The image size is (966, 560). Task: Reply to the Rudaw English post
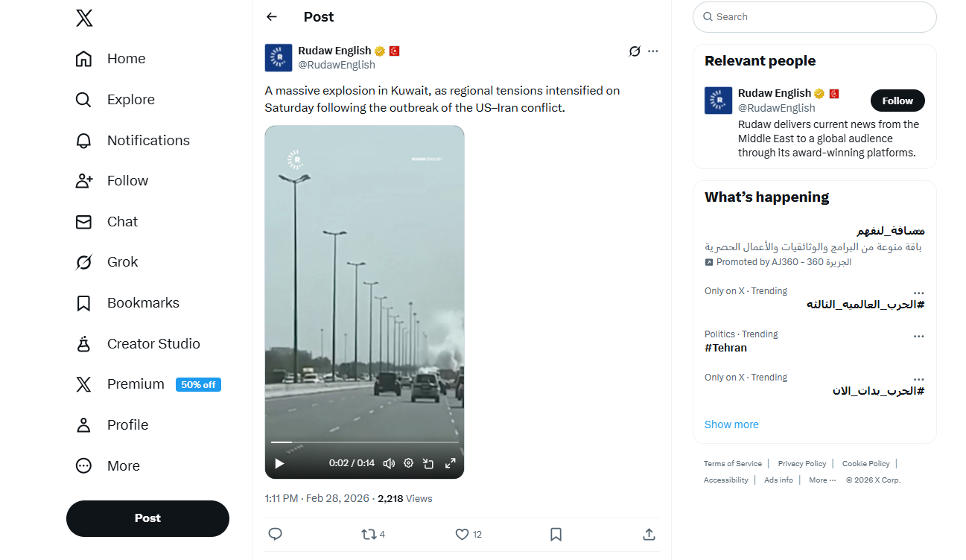pos(275,534)
